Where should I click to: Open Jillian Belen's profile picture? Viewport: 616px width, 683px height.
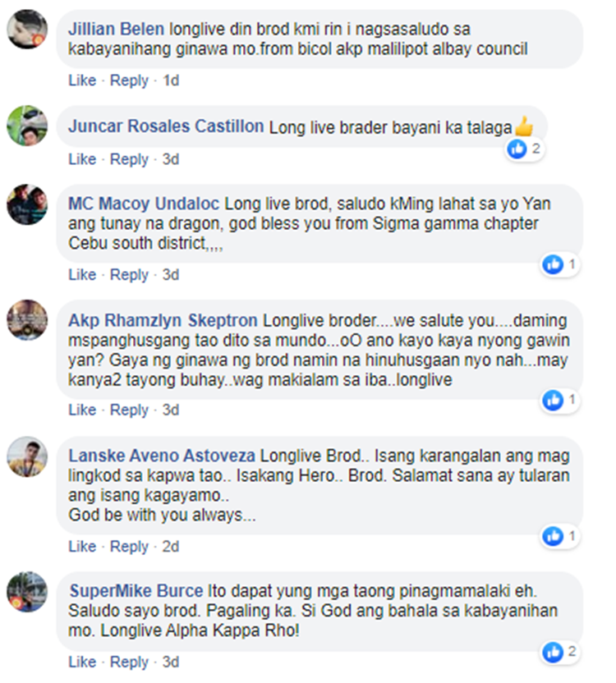click(x=27, y=30)
